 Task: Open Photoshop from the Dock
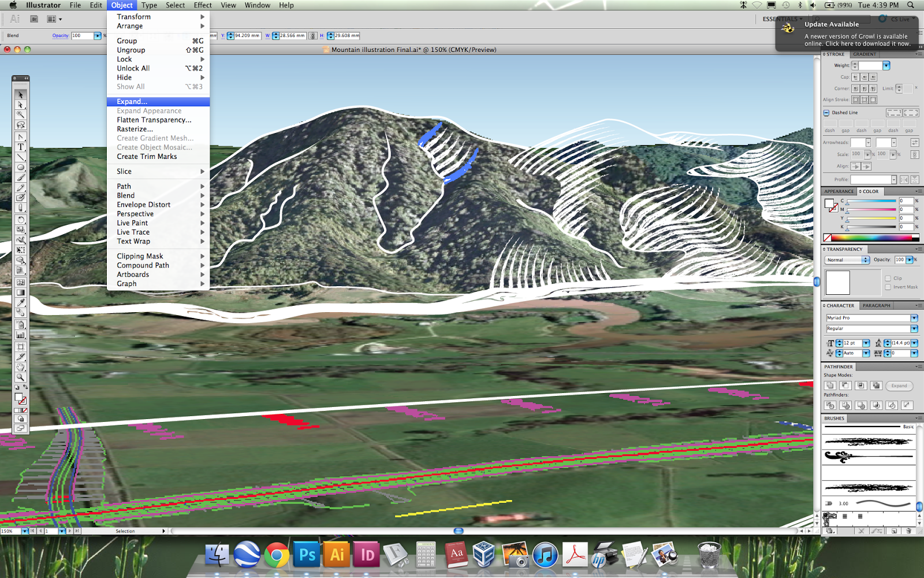[x=307, y=555]
